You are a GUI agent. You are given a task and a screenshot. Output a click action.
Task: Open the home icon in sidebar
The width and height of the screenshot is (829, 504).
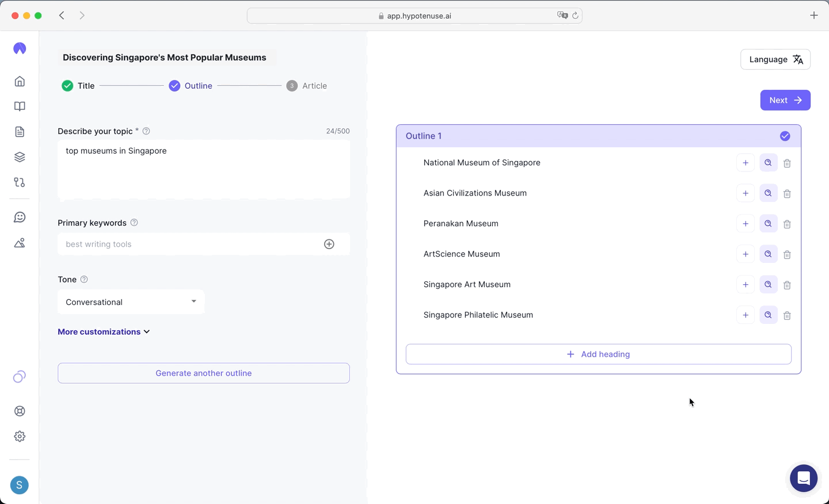pyautogui.click(x=20, y=81)
